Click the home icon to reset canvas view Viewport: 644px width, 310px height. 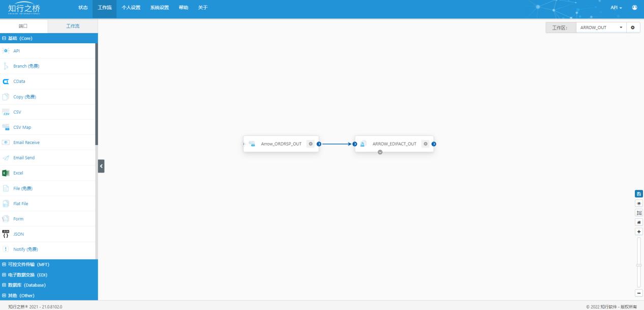(638, 221)
